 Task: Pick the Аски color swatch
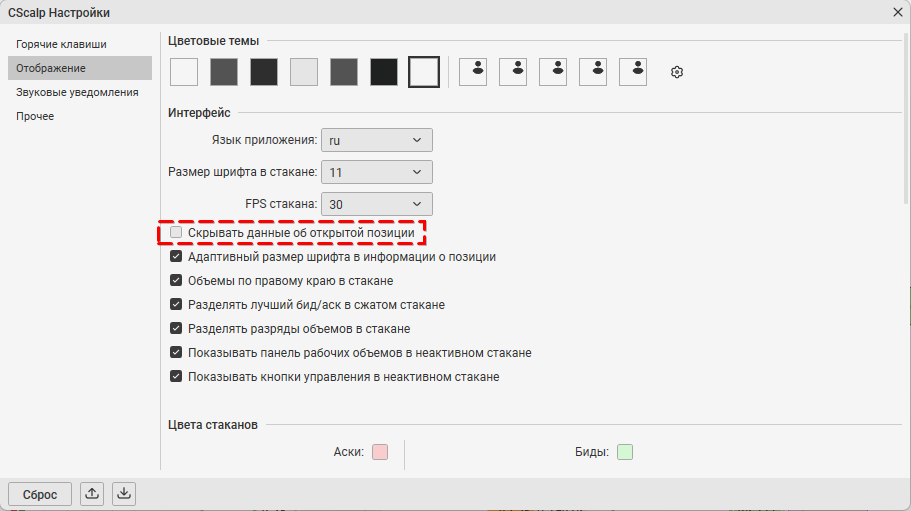tap(380, 452)
